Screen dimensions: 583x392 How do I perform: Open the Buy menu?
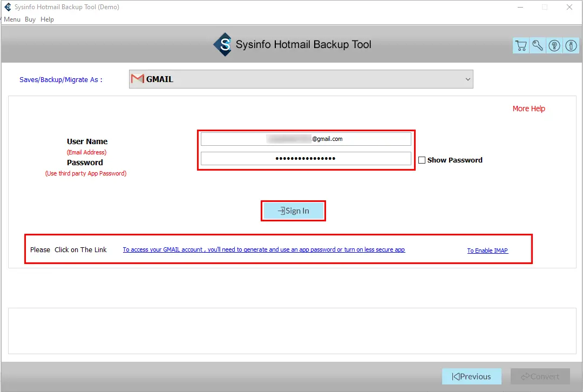pos(30,19)
